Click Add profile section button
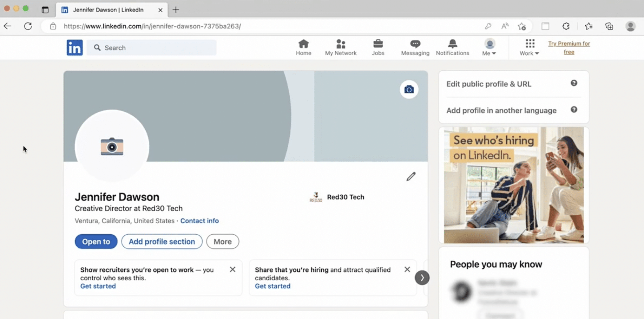Image resolution: width=644 pixels, height=319 pixels. (162, 242)
